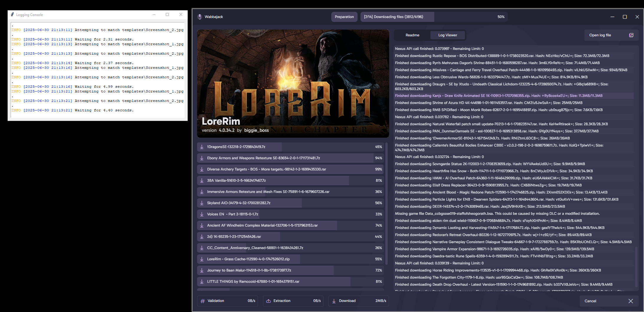644x312 pixels.
Task: Click the Downloading files progress bar
Action: 435,17
